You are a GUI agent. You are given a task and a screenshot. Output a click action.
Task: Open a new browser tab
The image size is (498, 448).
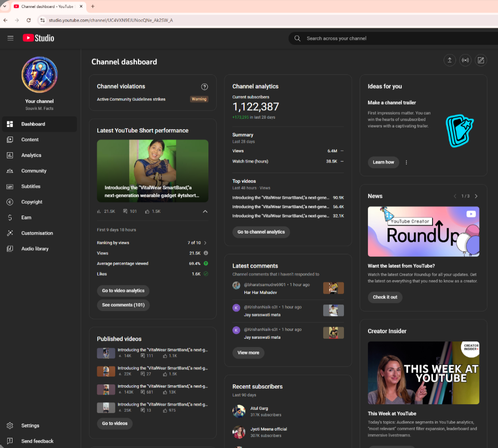93,6
